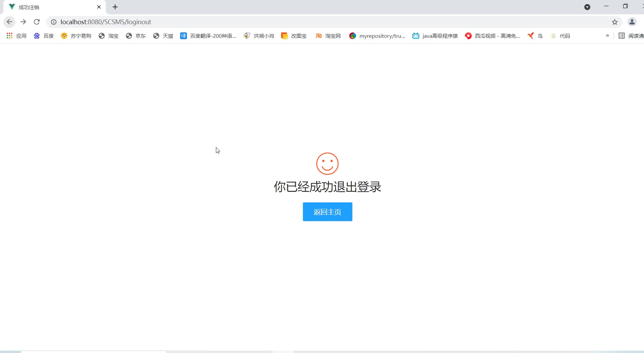
Task: Close the 成功注销 tab
Action: coord(99,7)
